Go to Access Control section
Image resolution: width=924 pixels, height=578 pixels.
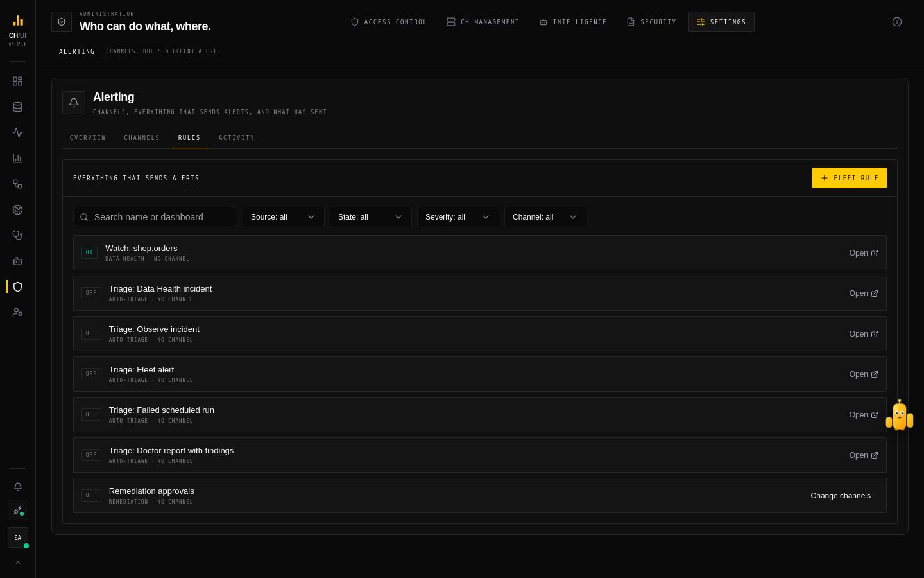(389, 22)
